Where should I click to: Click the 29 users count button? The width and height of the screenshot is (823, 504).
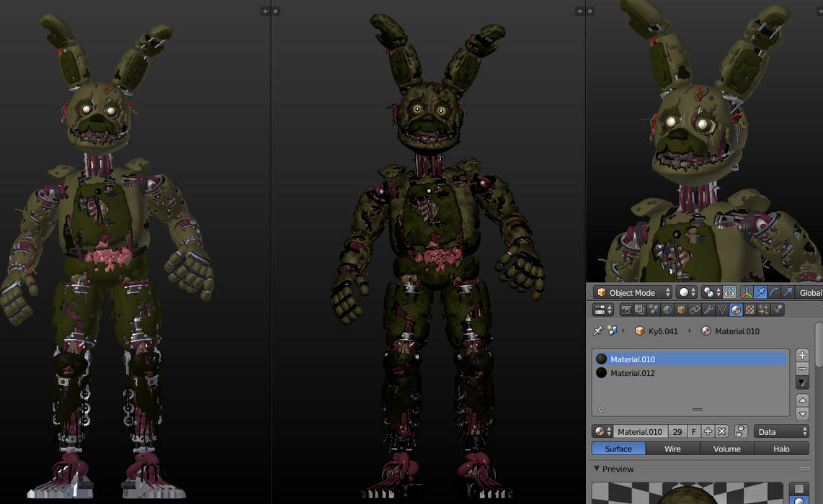(677, 431)
